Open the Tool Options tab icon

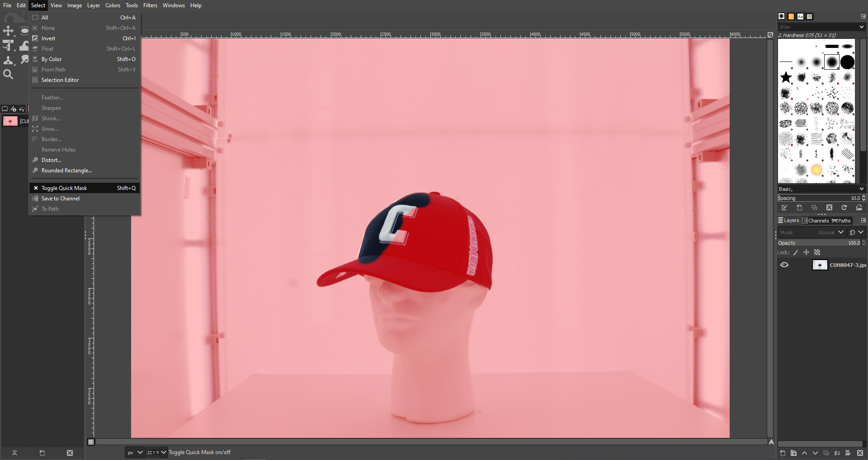point(5,109)
